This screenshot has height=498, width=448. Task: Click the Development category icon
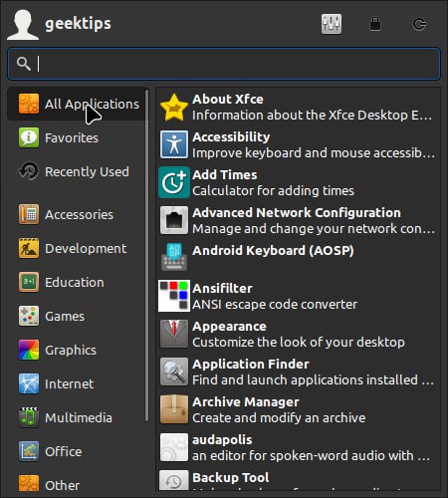pos(29,248)
